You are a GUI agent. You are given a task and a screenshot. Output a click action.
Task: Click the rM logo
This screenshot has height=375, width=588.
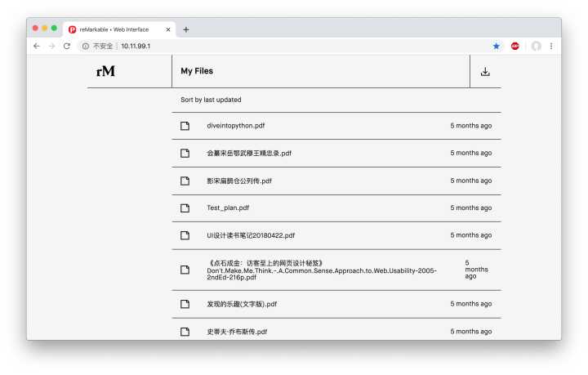pyautogui.click(x=105, y=71)
